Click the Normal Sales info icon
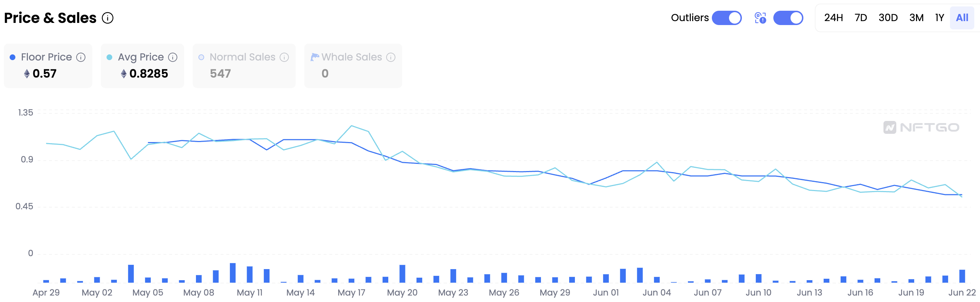 (x=284, y=57)
